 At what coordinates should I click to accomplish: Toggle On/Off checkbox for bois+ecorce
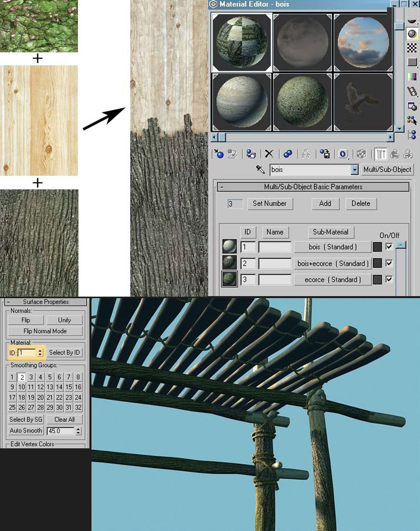(389, 263)
